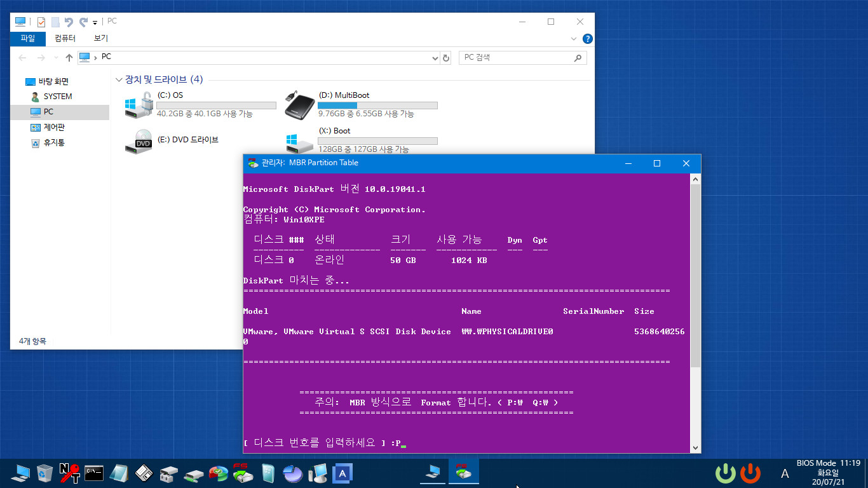Go up one level with the up arrow
Screen dimensions: 868x488
pos(69,58)
